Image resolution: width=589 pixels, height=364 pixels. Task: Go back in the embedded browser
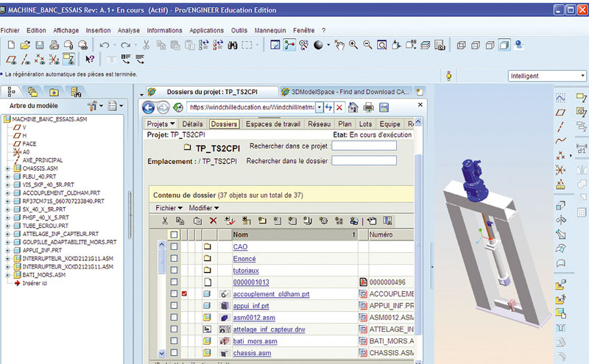click(x=149, y=107)
